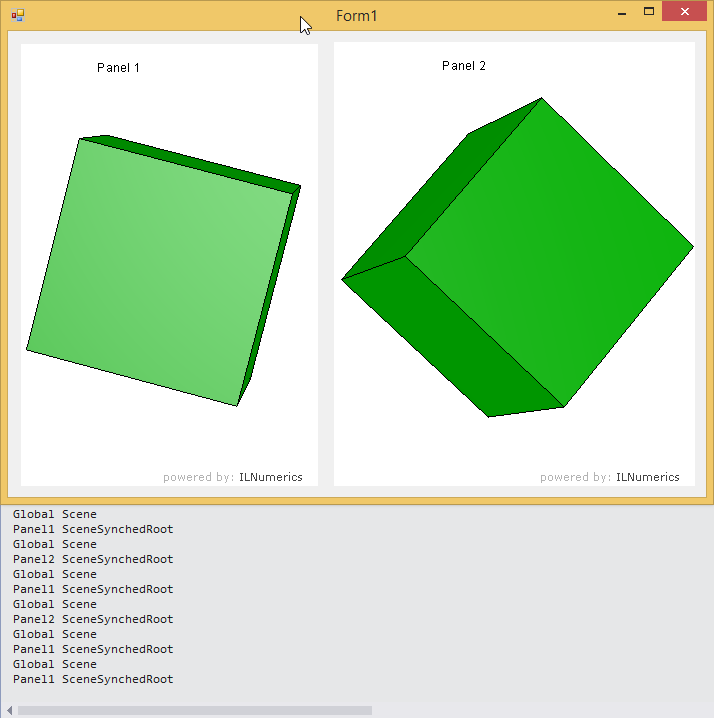Close the Form1 window
Image resolution: width=714 pixels, height=718 pixels.
coord(684,12)
